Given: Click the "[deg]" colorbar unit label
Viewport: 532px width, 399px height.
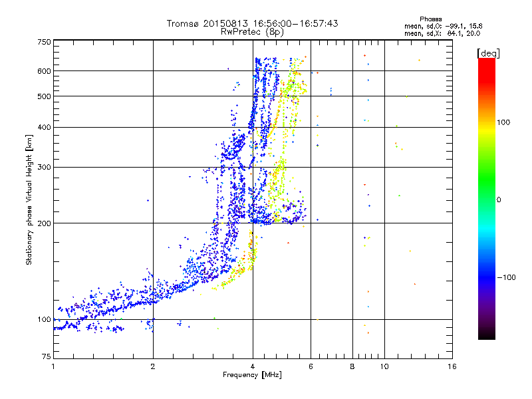Looking at the screenshot, I should (x=488, y=53).
